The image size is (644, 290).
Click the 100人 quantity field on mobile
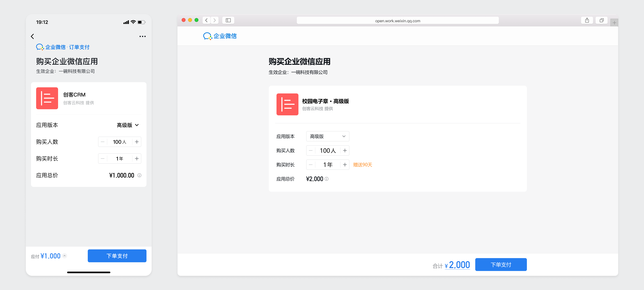pyautogui.click(x=120, y=142)
